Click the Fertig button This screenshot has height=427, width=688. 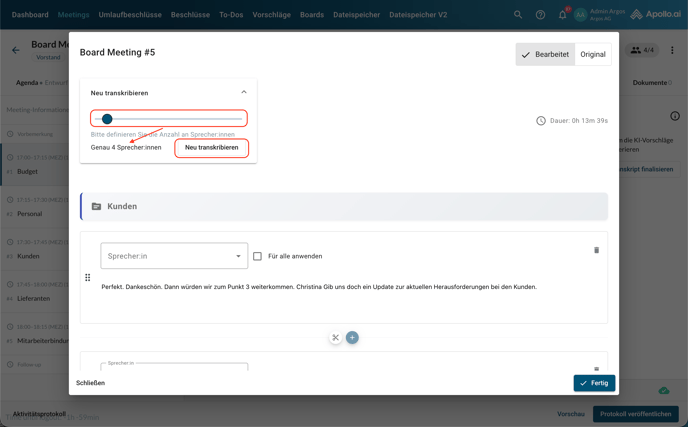[594, 383]
